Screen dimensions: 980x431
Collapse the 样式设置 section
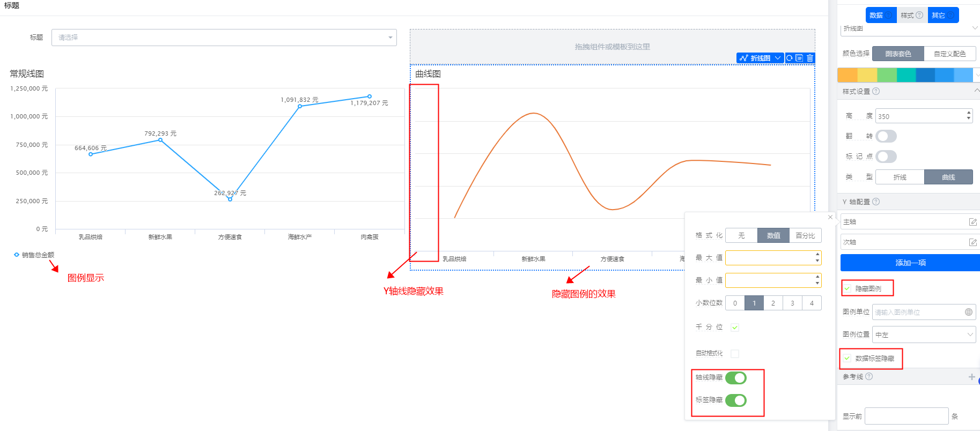pyautogui.click(x=976, y=91)
